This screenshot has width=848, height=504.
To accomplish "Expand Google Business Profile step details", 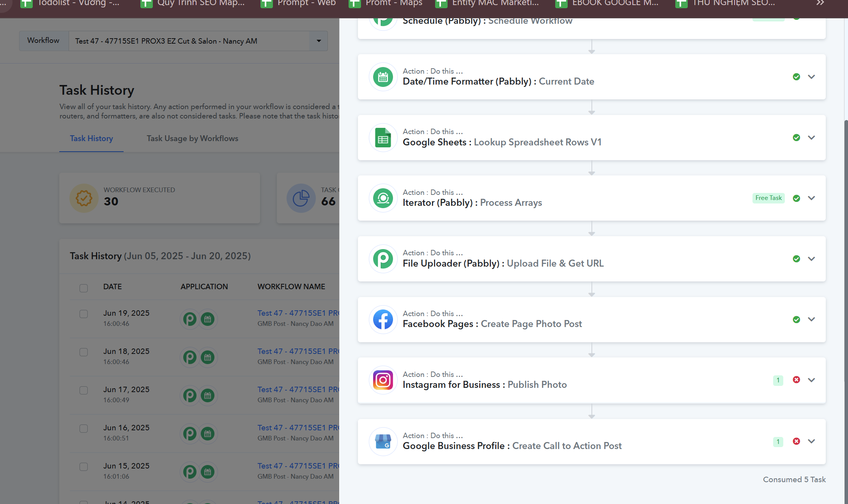I will pos(811,441).
